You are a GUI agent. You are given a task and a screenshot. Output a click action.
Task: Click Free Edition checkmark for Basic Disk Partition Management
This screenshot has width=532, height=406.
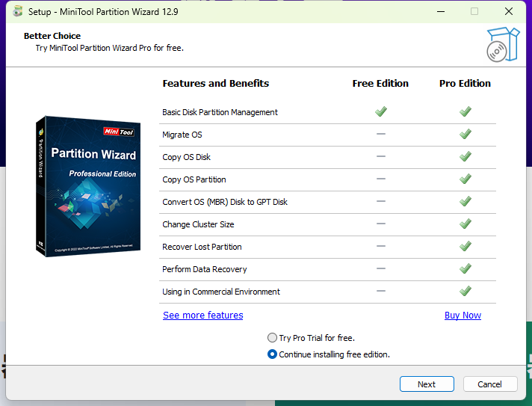pos(381,111)
